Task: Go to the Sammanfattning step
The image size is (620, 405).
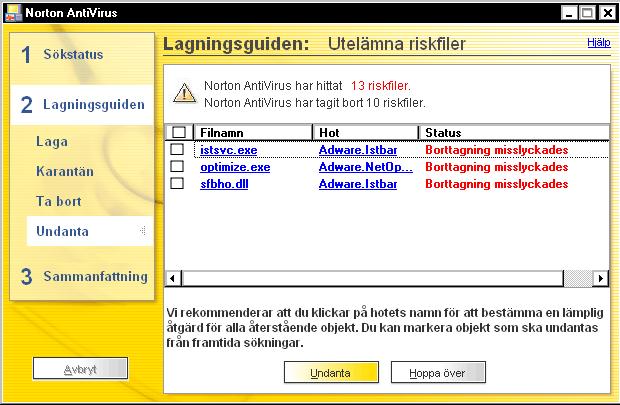Action: [82, 276]
